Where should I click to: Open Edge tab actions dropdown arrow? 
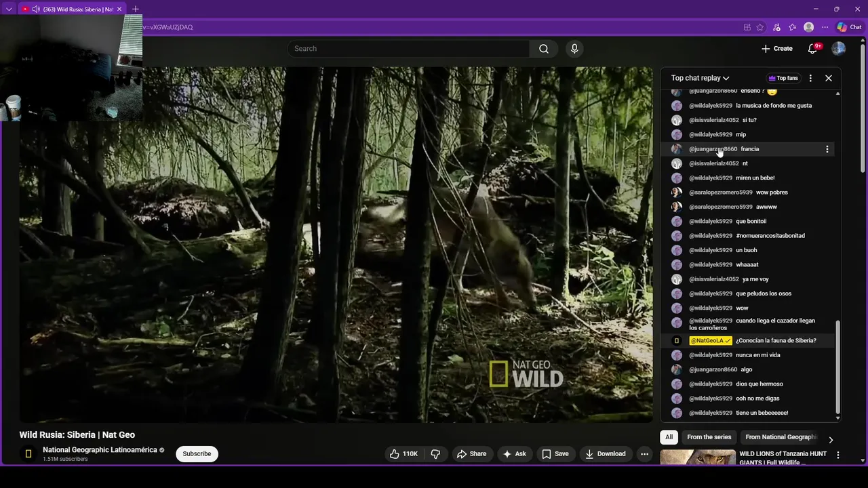[9, 9]
